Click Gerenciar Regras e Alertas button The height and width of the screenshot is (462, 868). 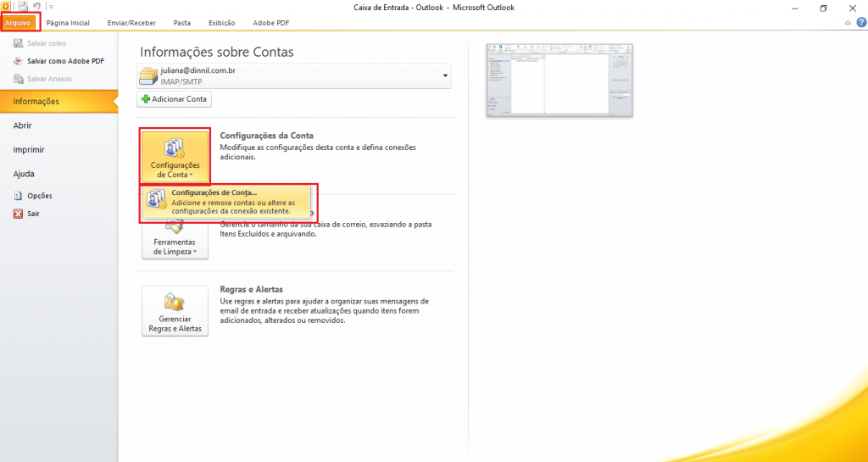point(175,310)
